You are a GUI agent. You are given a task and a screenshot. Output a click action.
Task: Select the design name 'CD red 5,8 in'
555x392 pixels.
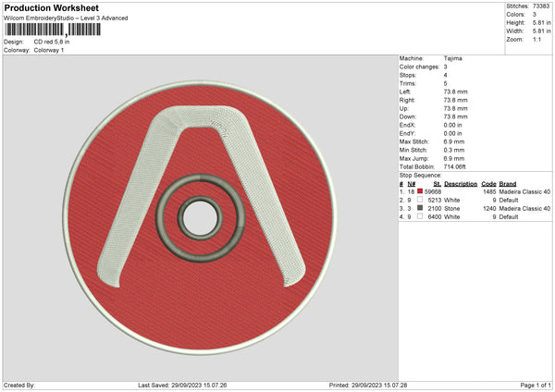52,42
